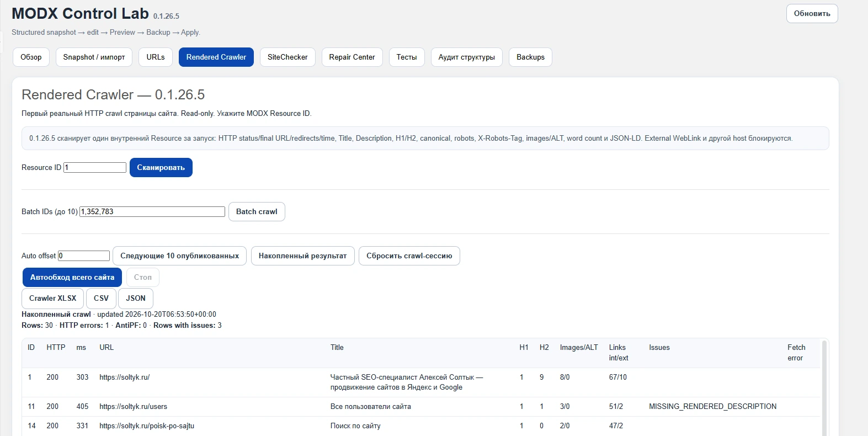Export the Crawler XLSX file

pos(53,298)
